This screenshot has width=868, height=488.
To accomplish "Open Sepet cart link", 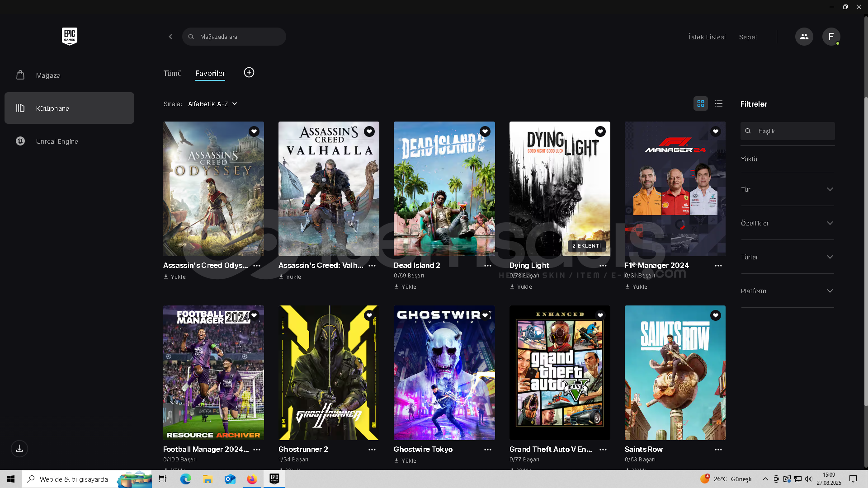I will tap(748, 37).
